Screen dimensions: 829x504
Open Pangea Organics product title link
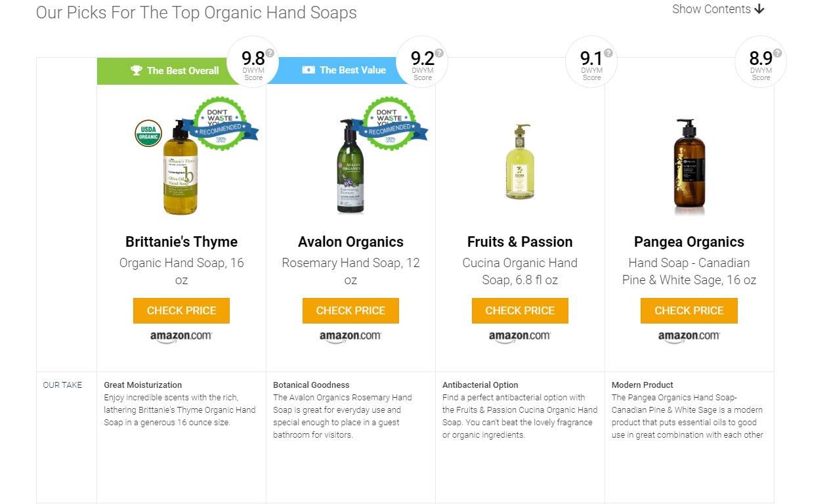[x=689, y=241]
